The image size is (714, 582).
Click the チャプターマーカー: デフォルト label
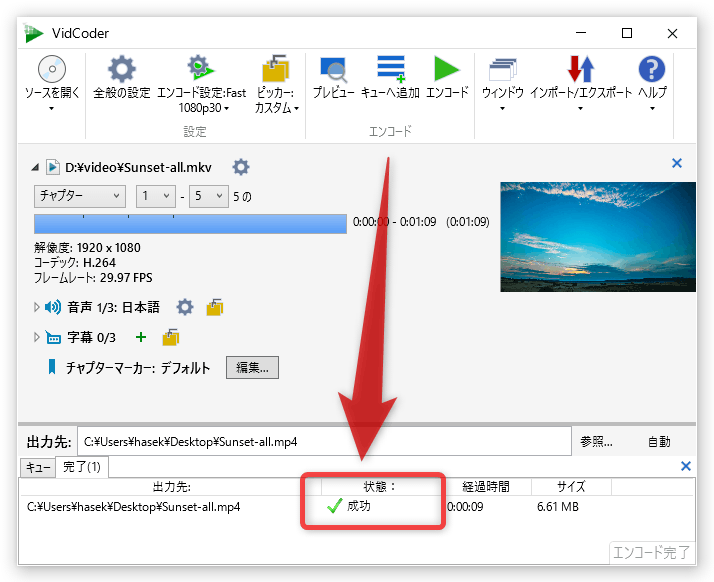coord(138,368)
